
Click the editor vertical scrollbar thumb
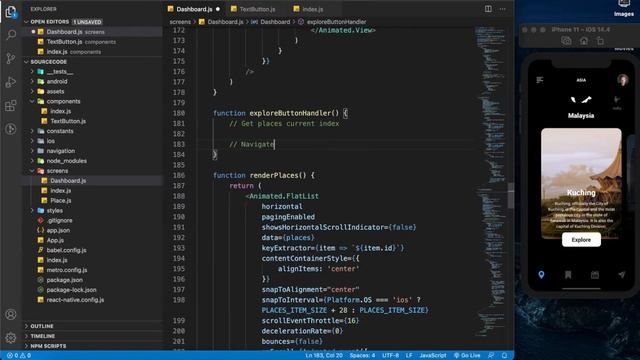(x=511, y=196)
